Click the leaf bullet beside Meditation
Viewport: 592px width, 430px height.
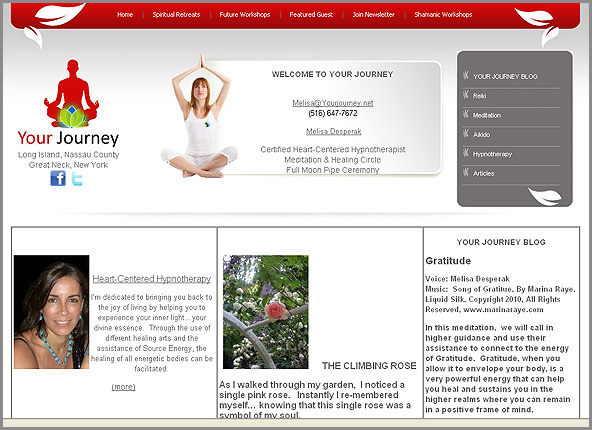(466, 114)
